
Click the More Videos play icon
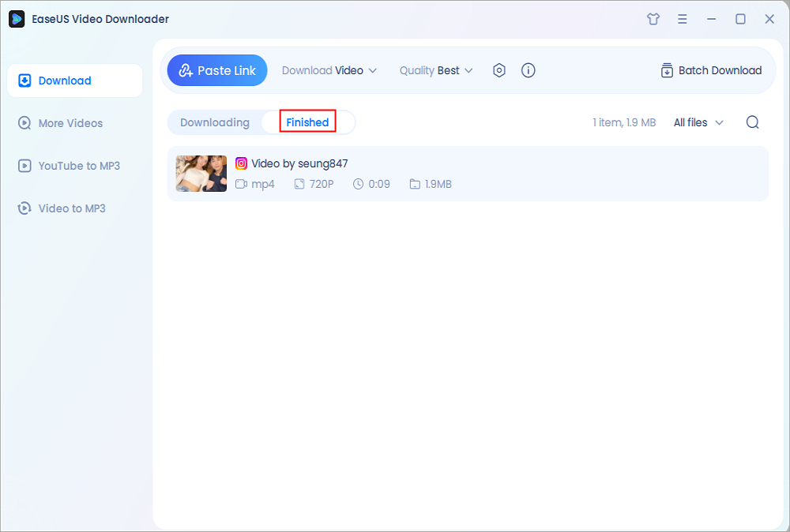24,123
